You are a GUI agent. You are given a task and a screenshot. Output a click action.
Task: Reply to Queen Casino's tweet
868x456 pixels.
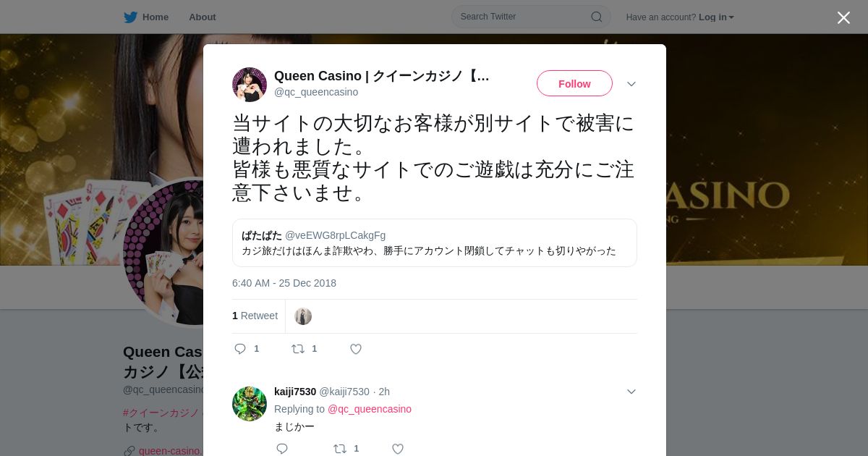[x=241, y=349]
